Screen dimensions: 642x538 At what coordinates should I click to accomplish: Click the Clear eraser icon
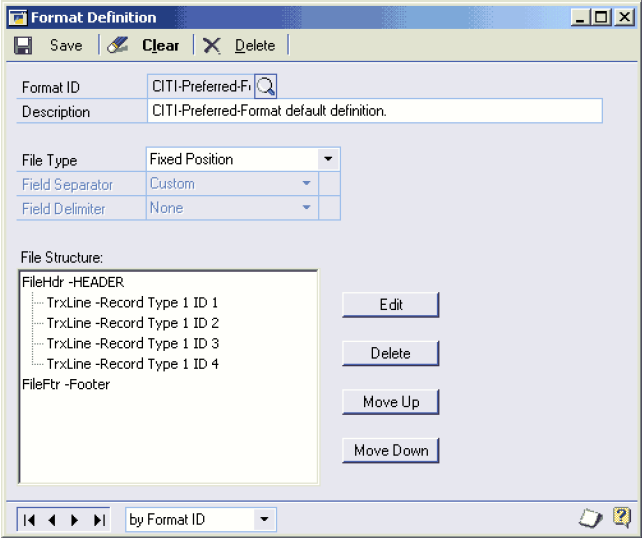pos(118,45)
